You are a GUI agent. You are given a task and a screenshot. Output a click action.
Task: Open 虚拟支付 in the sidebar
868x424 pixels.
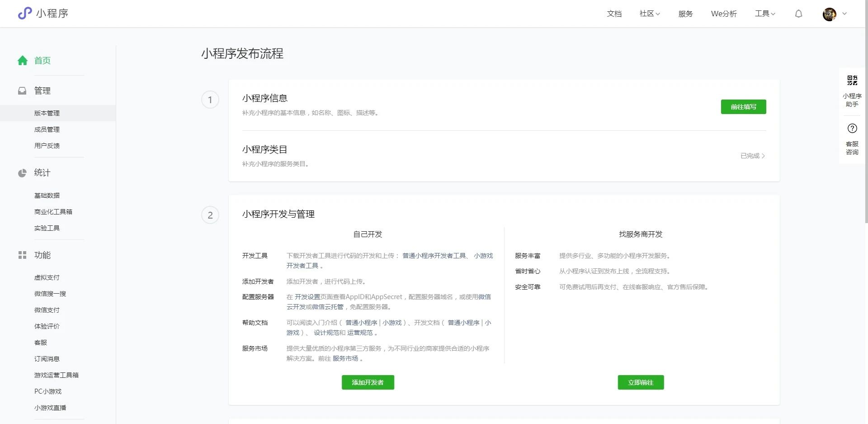point(47,277)
